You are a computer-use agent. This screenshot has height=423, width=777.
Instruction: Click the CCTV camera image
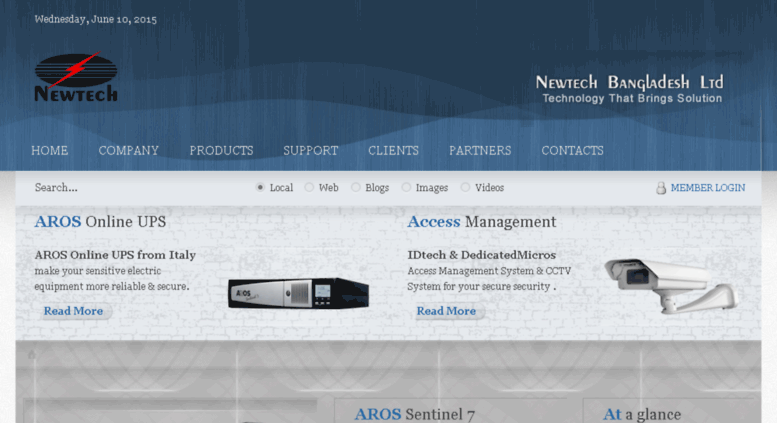point(671,286)
